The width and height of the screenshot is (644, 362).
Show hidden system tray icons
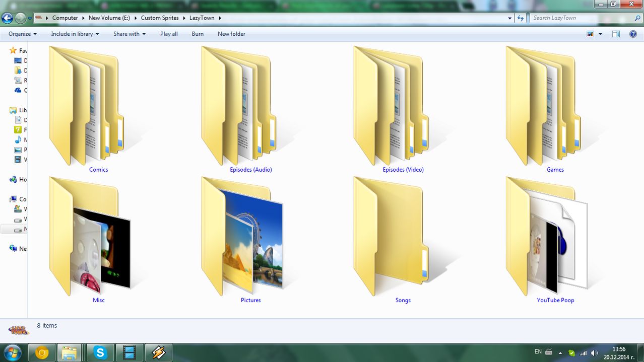(x=560, y=353)
